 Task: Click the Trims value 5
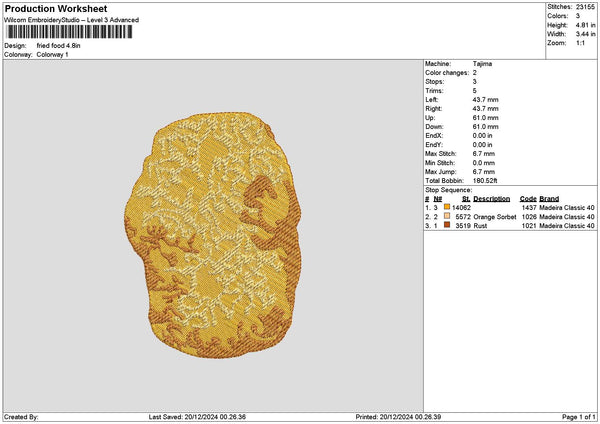(475, 91)
